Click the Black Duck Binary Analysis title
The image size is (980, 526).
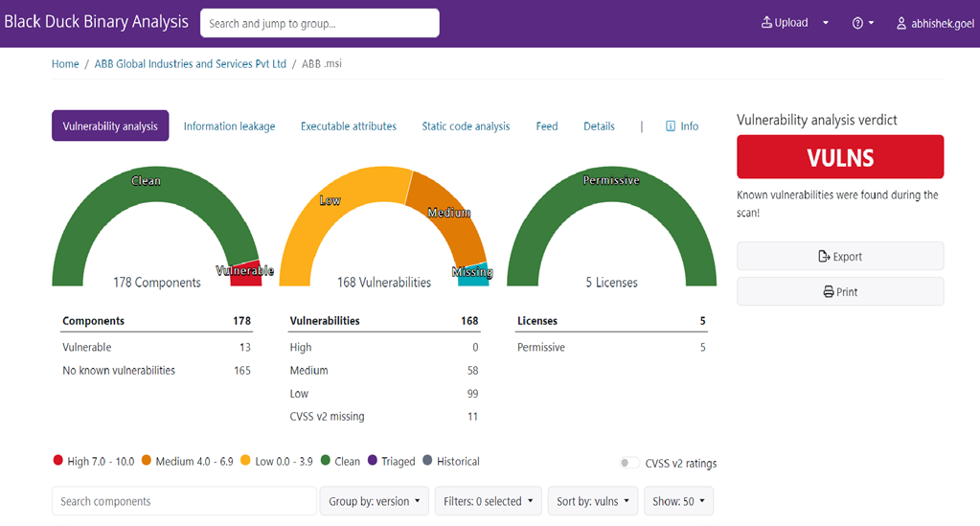coord(96,22)
